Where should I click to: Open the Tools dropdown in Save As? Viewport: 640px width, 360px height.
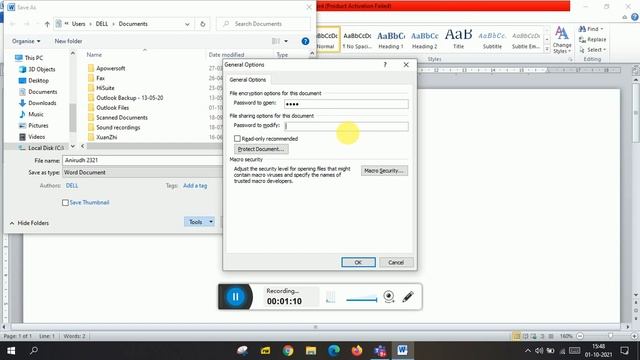199,222
